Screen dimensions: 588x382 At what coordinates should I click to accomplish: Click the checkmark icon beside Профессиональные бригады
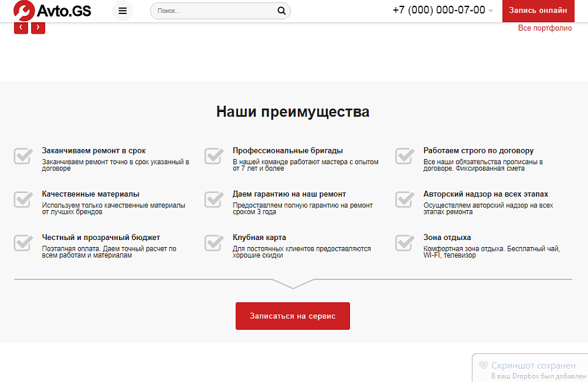(x=213, y=156)
